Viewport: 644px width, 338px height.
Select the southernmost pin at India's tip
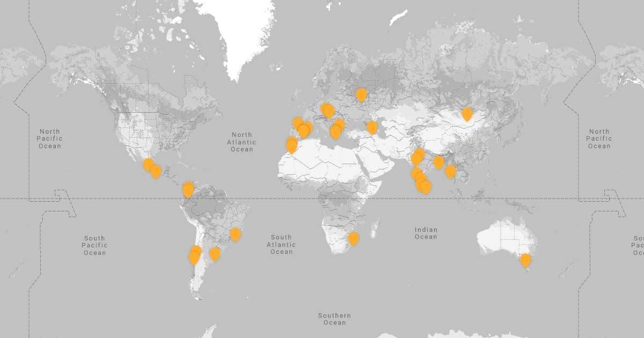426,187
